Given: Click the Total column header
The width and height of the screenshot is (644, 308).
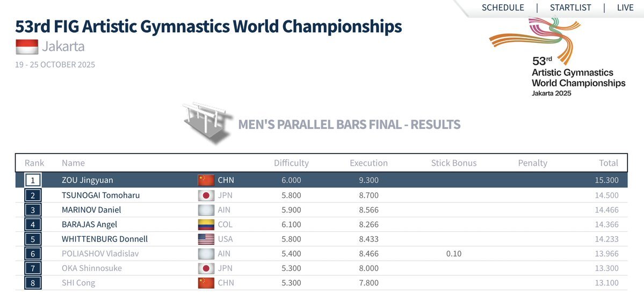Looking at the screenshot, I should (x=609, y=163).
